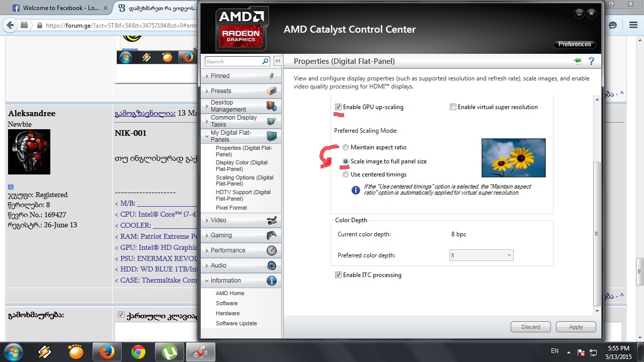Click the Desktop Management monitor icon

272,106
